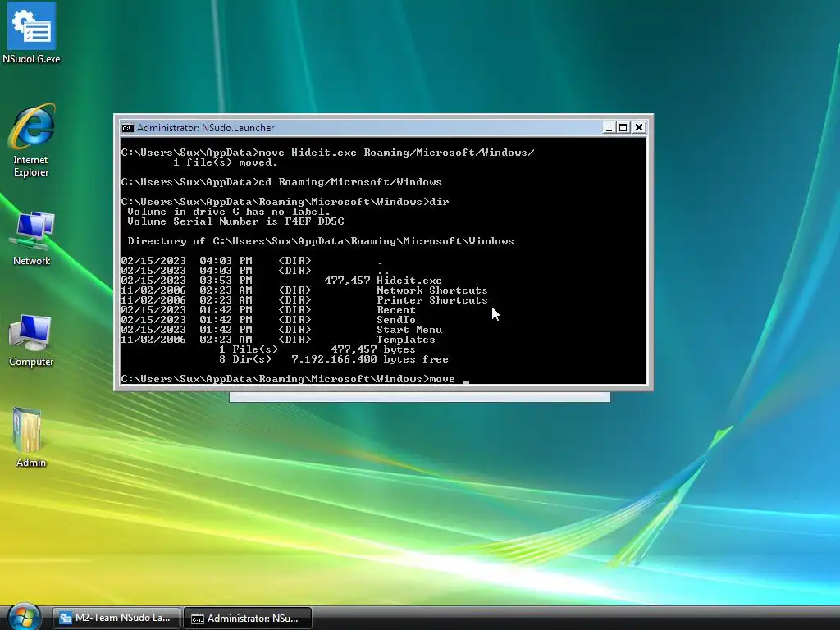Click the 'cd Roaming/Microsoft/Windows' command line
Image resolution: width=840 pixels, height=630 pixels.
point(281,182)
